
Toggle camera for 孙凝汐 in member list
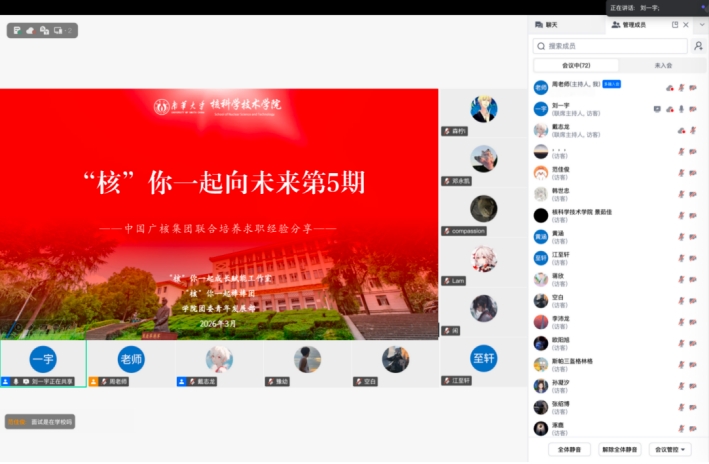[x=693, y=385]
